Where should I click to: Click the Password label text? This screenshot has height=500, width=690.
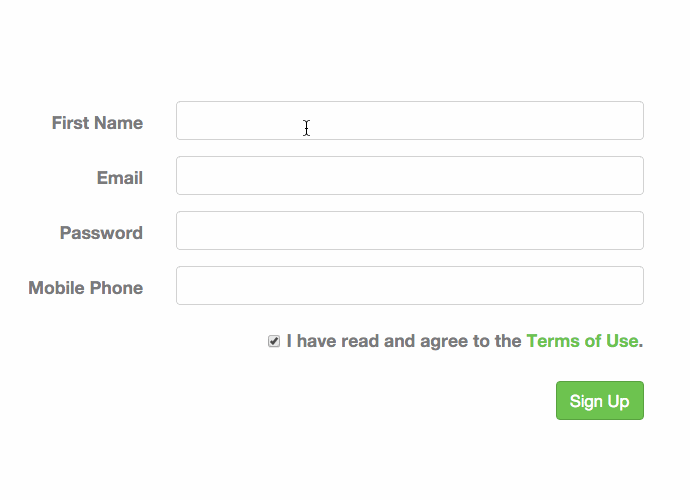point(101,233)
